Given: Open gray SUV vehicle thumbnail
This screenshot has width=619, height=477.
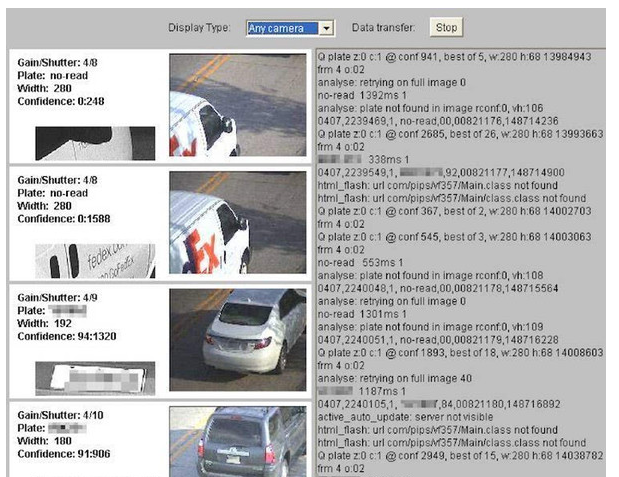Looking at the screenshot, I should [x=238, y=441].
